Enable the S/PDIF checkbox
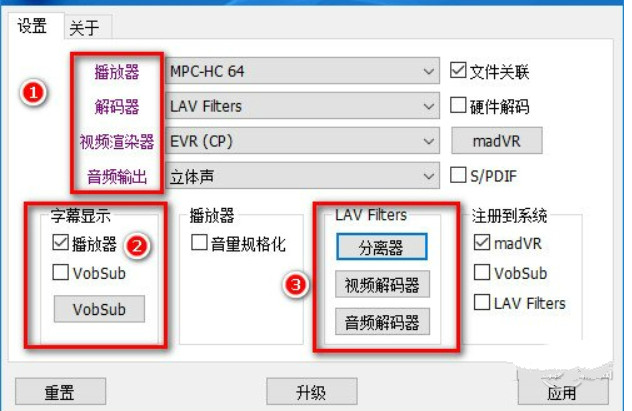This screenshot has width=632, height=411. click(x=458, y=175)
